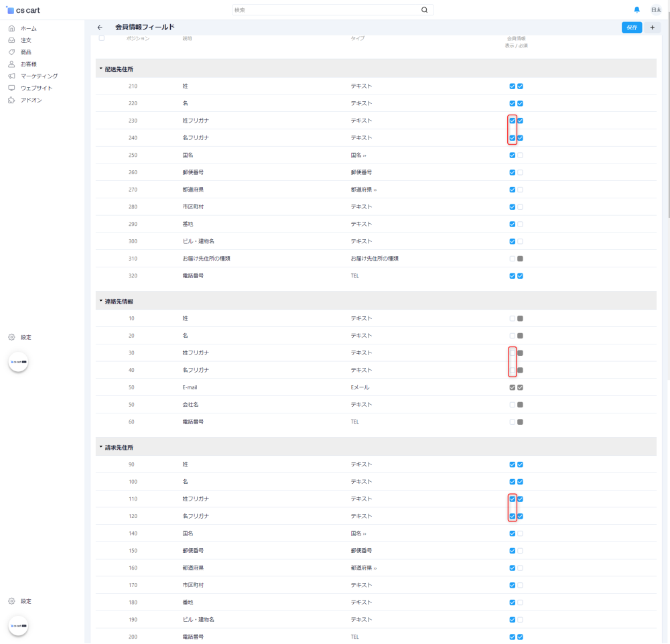Open the E-mail field row
Image resolution: width=670 pixels, height=644 pixels.
[190, 387]
